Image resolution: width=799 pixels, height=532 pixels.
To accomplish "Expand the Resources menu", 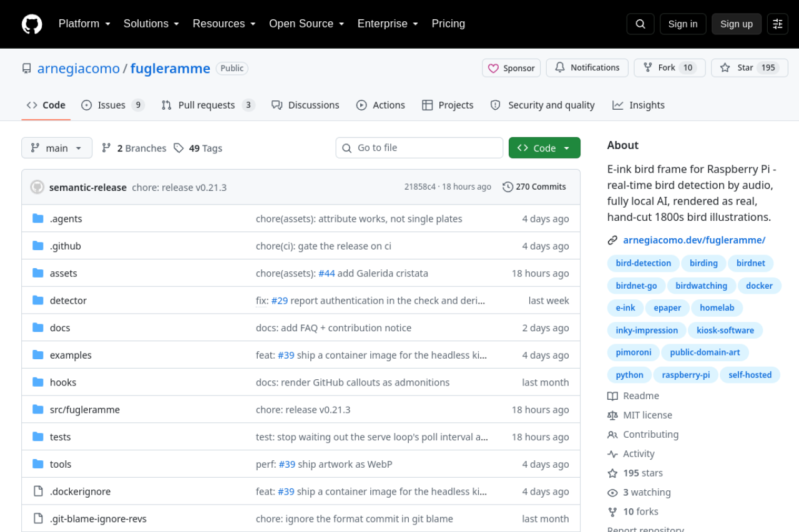I will (224, 24).
